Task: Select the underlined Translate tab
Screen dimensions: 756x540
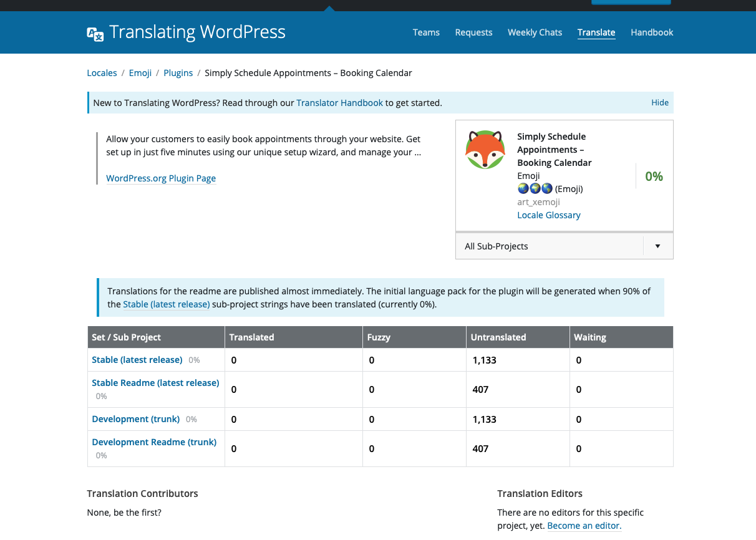Action: pyautogui.click(x=596, y=32)
